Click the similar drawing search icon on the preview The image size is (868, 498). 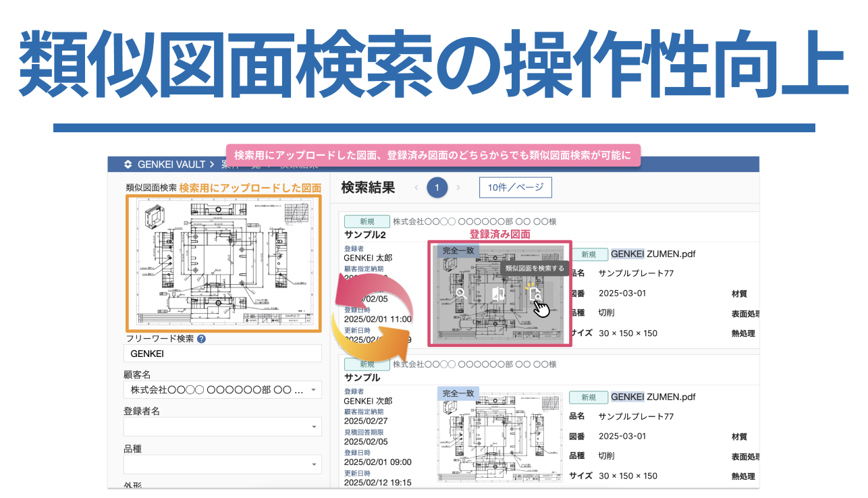[x=536, y=294]
